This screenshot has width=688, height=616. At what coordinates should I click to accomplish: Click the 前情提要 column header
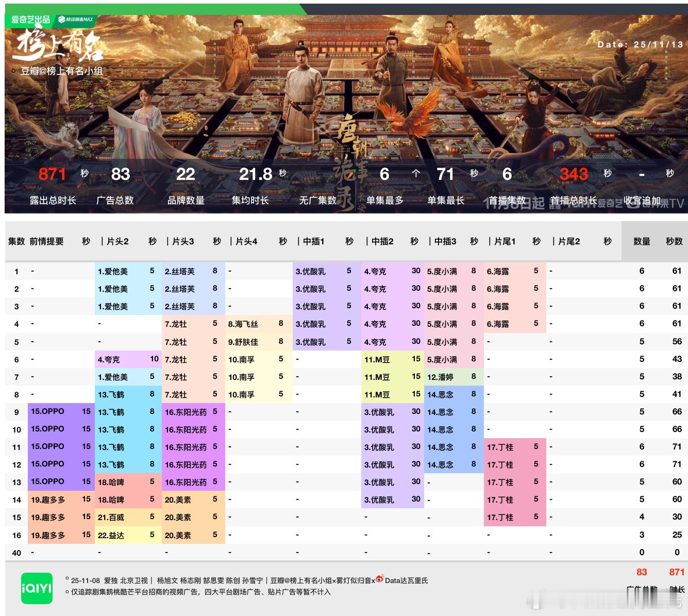[x=46, y=241]
